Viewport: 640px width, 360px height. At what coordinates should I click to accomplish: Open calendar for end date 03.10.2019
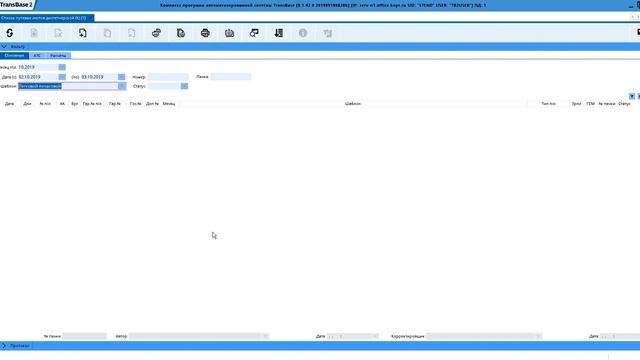pyautogui.click(x=122, y=77)
